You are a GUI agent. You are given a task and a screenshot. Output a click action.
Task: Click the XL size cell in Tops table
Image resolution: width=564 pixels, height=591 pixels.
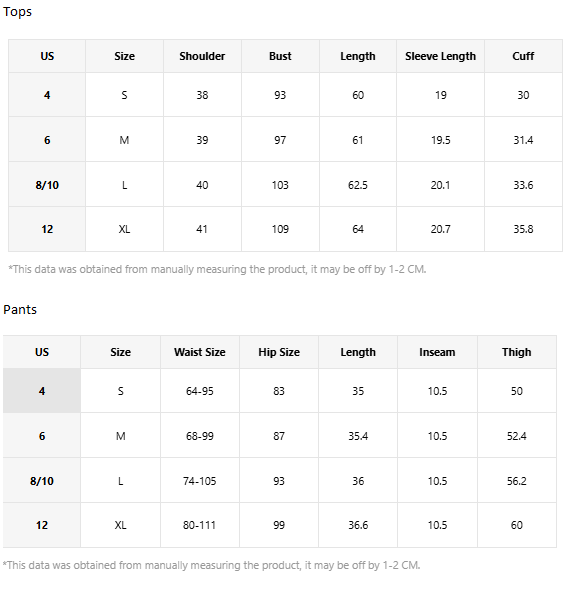tap(124, 229)
